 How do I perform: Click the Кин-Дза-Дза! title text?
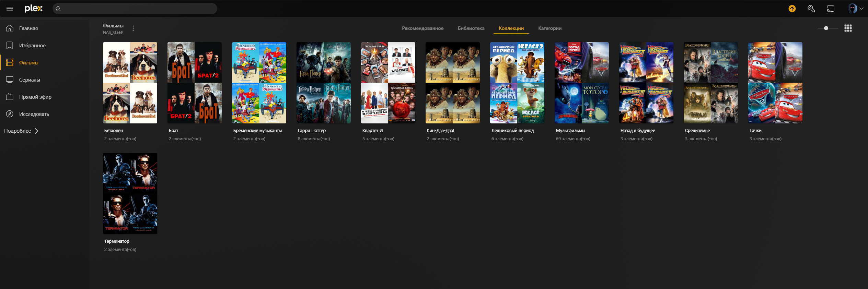(440, 131)
